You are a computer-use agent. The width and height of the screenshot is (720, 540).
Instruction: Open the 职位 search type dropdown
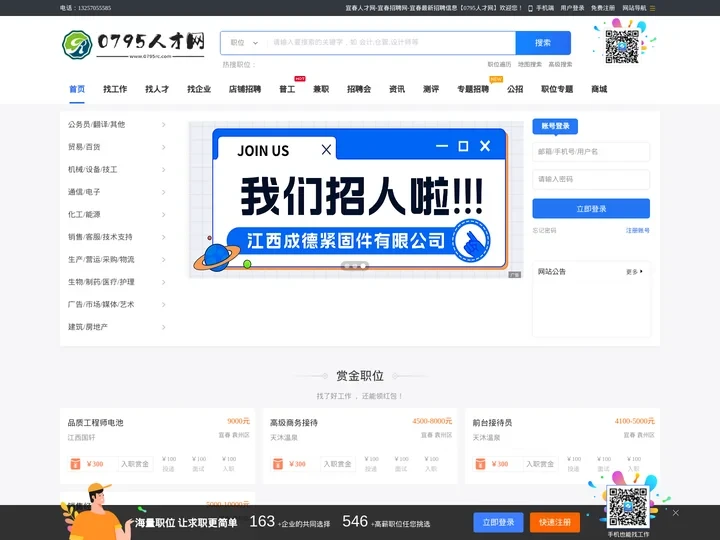(244, 43)
